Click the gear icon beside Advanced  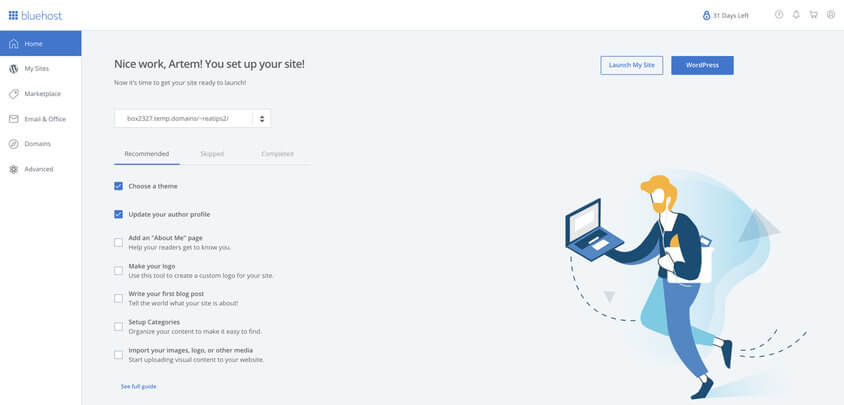coord(14,169)
